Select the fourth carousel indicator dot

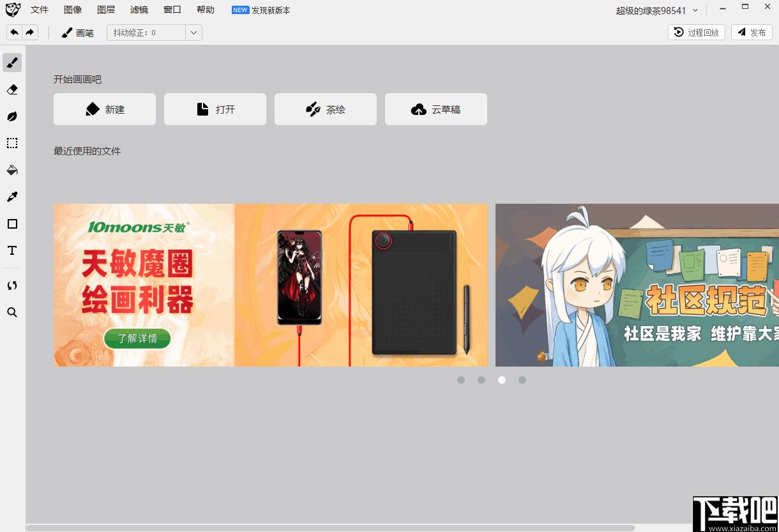pyautogui.click(x=522, y=380)
